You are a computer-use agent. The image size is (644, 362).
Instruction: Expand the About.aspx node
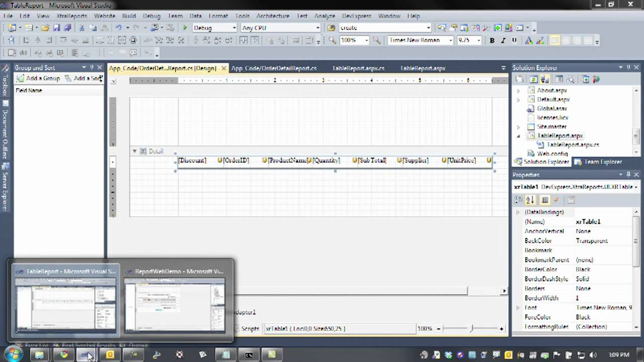[x=518, y=90]
